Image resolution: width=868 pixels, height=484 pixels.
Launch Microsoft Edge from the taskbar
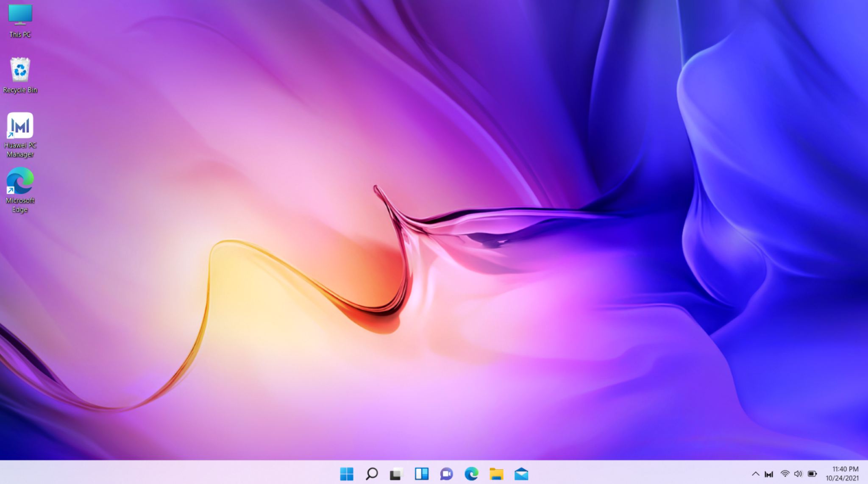click(470, 474)
